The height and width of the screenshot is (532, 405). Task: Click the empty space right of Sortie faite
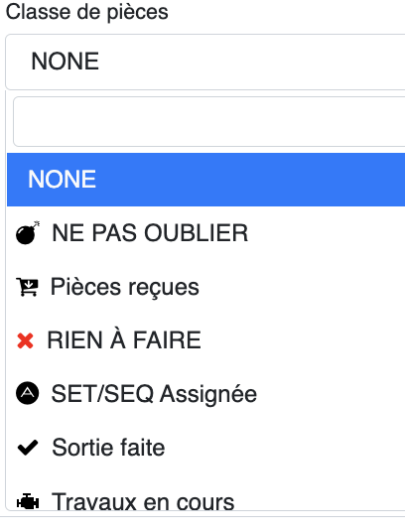point(285,448)
